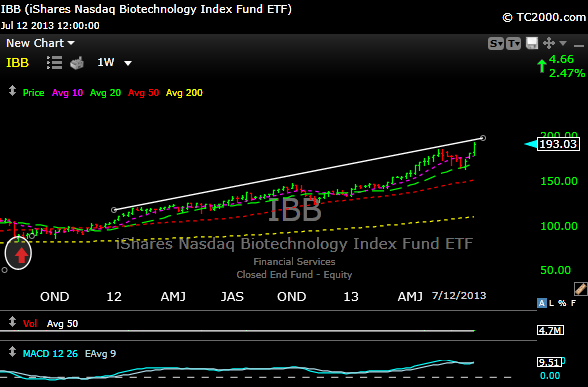This screenshot has height=387, width=588.
Task: Click the yellow IBB ticker symbol
Action: coord(17,63)
